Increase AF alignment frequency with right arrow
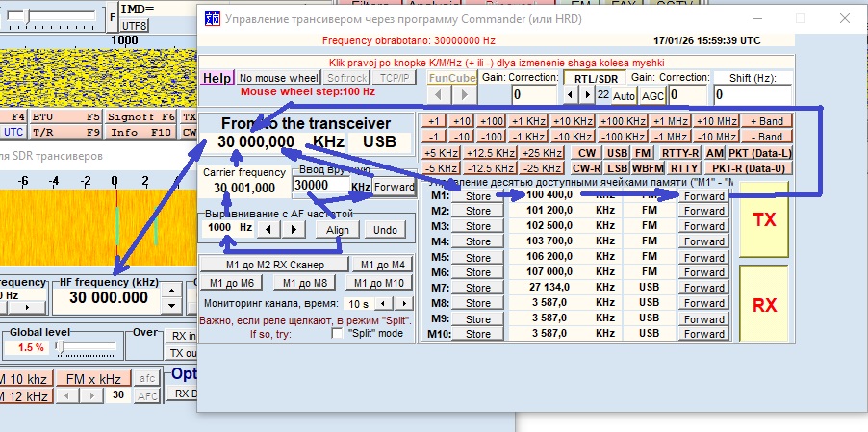Viewport: 868px width, 432px height. [x=294, y=228]
